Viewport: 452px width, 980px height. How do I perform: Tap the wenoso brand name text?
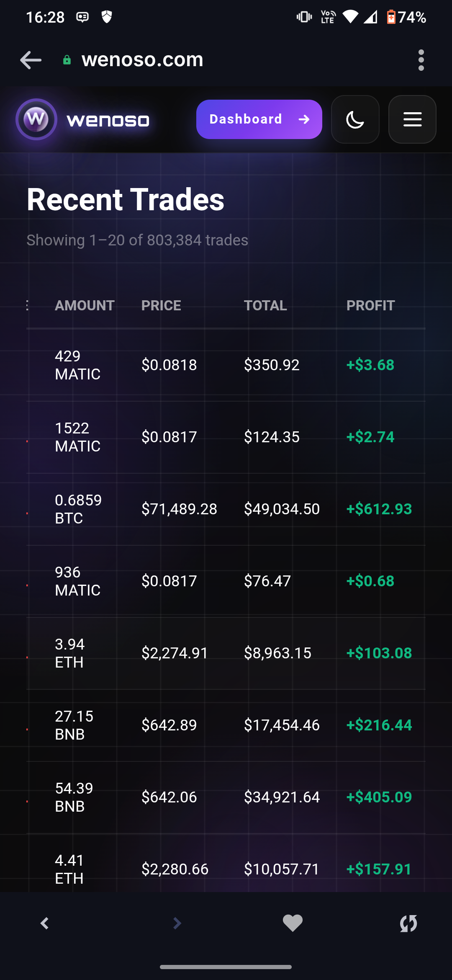[x=108, y=121]
